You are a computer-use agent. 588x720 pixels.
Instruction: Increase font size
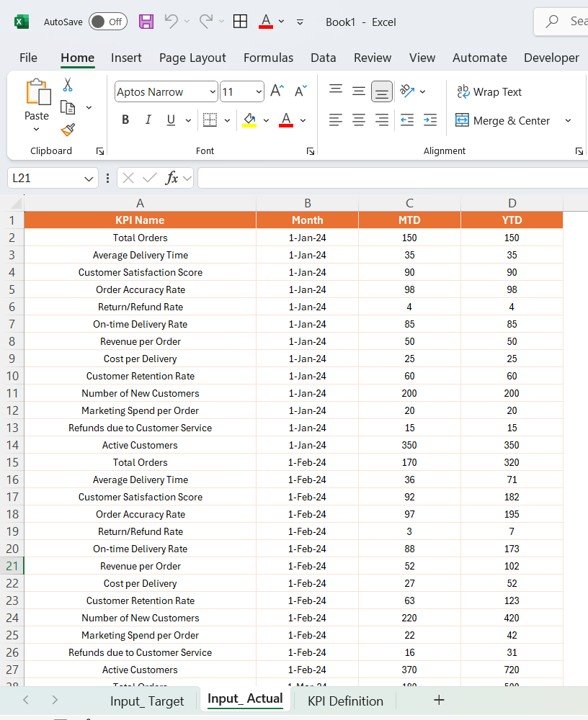click(277, 91)
